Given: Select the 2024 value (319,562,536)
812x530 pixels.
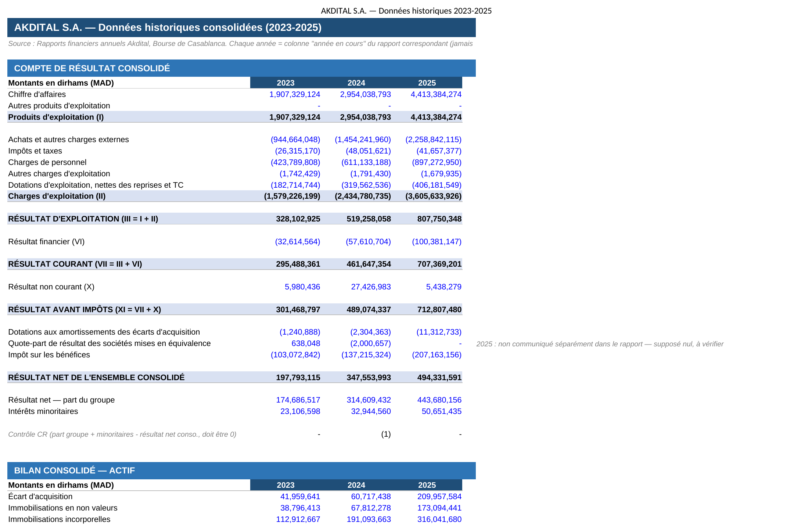Looking at the screenshot, I should pyautogui.click(x=366, y=185).
